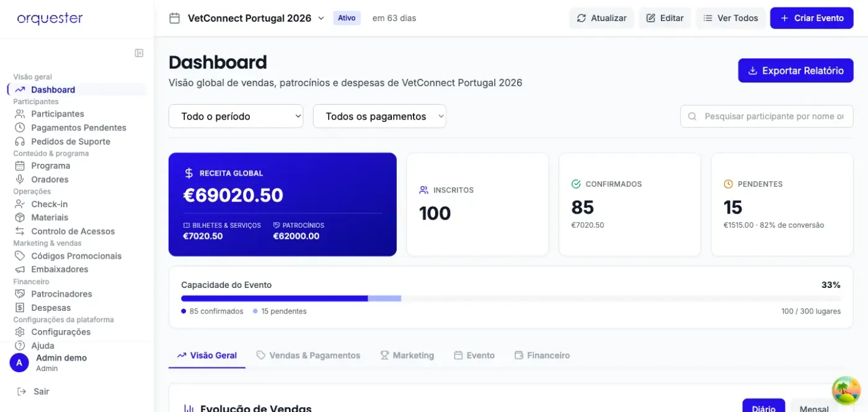The height and width of the screenshot is (412, 868).
Task: Click the Ajuda question mark icon
Action: click(x=20, y=346)
